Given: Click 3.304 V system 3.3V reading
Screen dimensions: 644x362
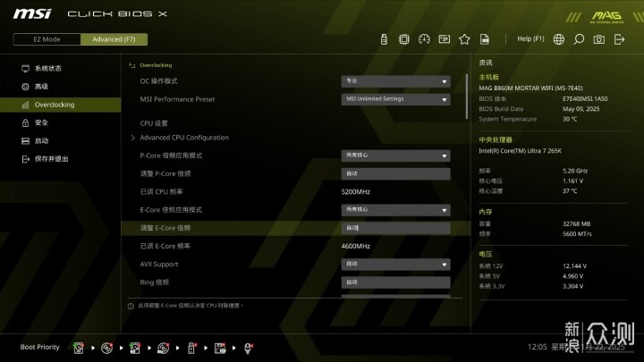Looking at the screenshot, I should click(x=572, y=287).
